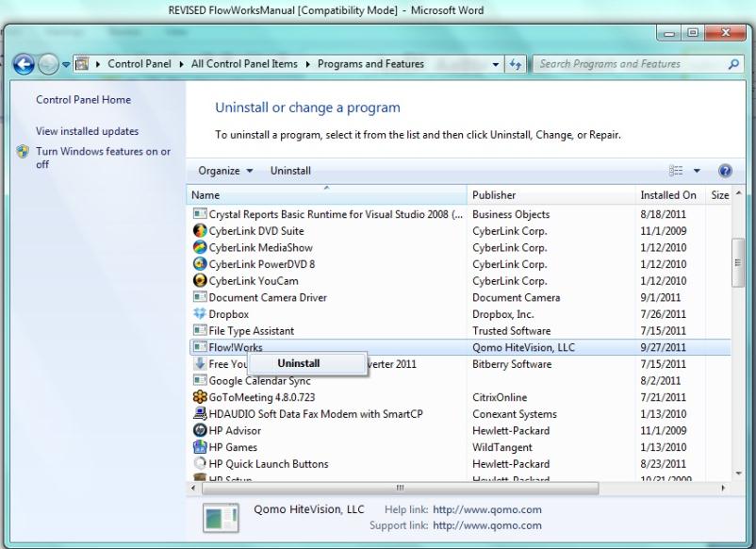Viewport: 756px width, 549px height.
Task: Click the vertical scrollbar thumb
Action: pos(738,263)
